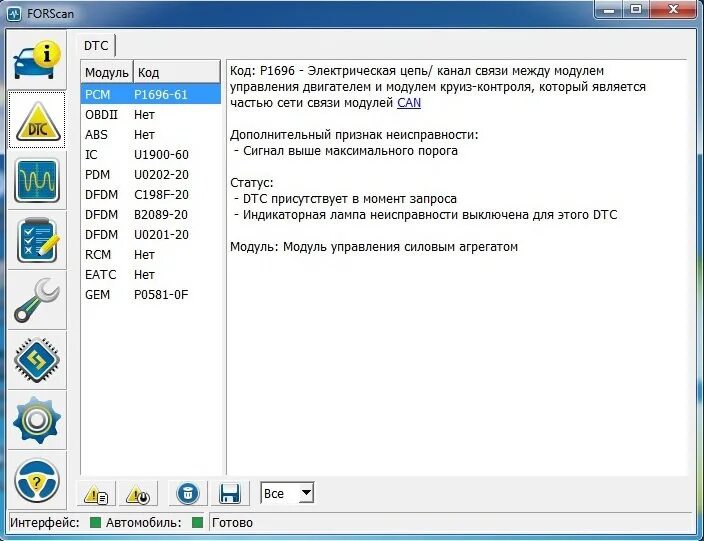Select the RCM row
Viewport: 704px width, 541px height.
(151, 255)
